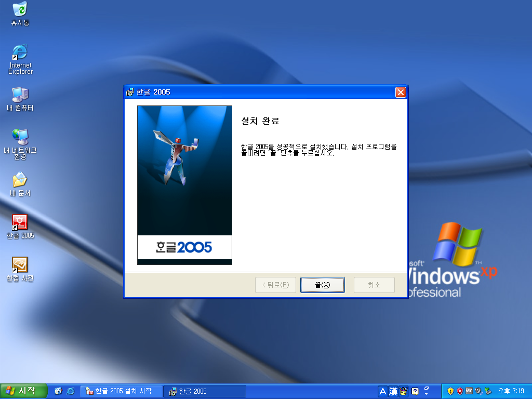Select the 내 네트워크 환경 desktop icon
Image resolution: width=532 pixels, height=399 pixels.
click(20, 144)
